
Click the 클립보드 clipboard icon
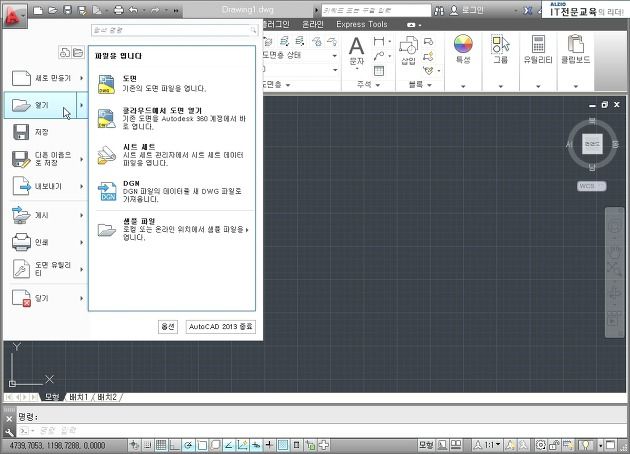pyautogui.click(x=575, y=44)
